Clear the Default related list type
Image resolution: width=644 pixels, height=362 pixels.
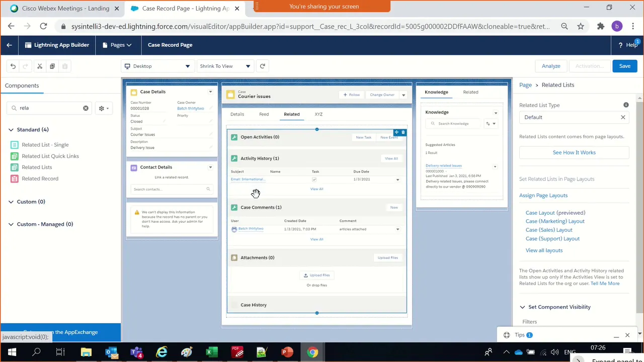[x=623, y=117]
